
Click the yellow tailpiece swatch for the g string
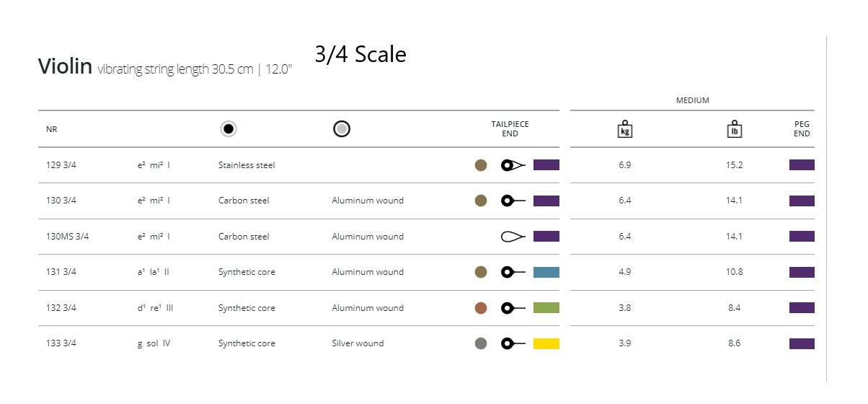tap(546, 343)
